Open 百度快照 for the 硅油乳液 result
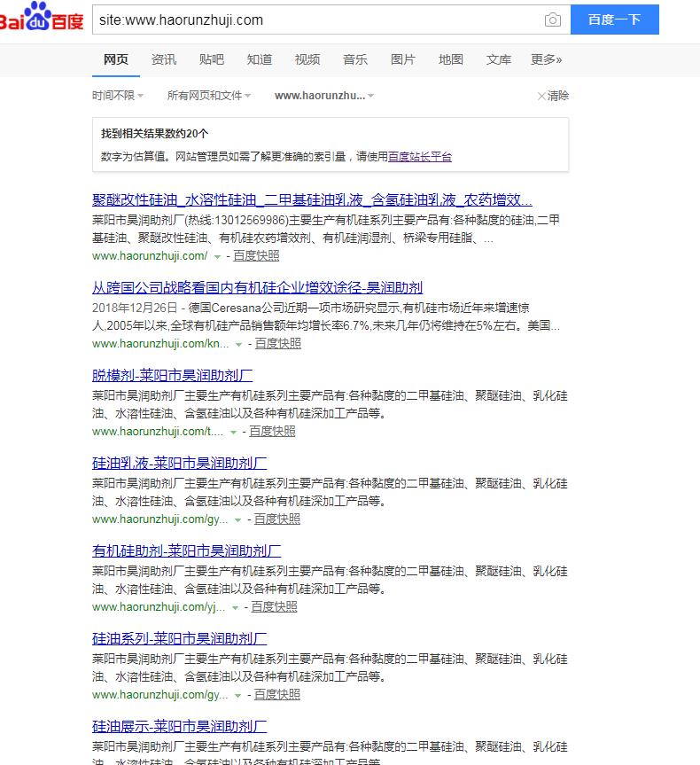 tap(277, 519)
